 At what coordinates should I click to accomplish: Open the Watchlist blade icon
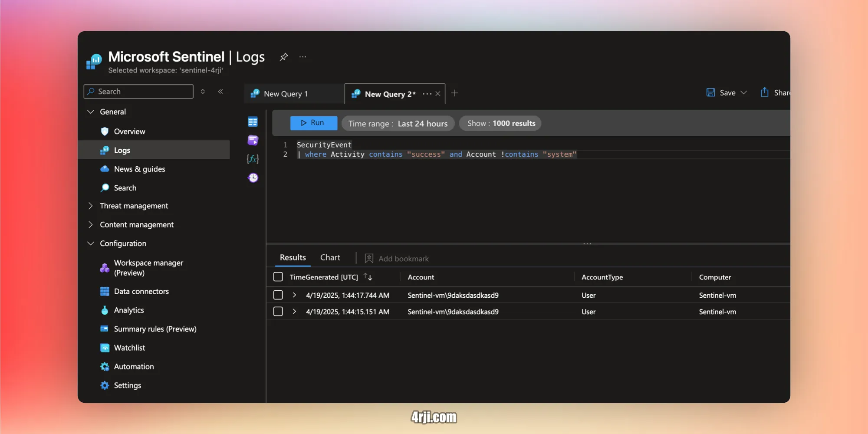[105, 348]
